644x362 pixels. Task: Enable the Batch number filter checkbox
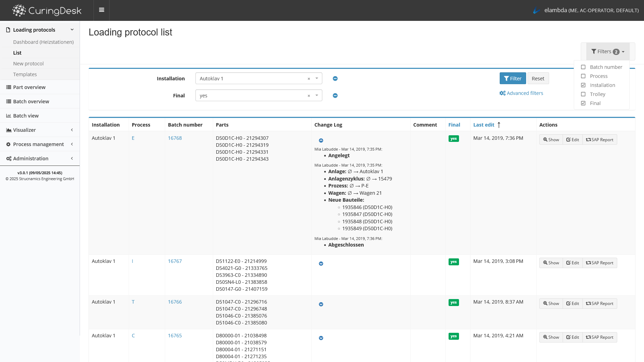pyautogui.click(x=583, y=67)
